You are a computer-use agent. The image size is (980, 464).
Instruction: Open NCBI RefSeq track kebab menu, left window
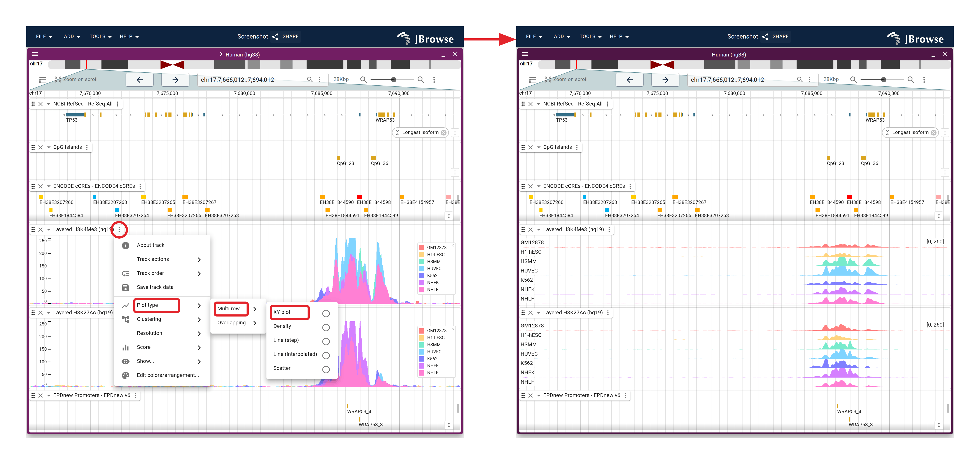[x=117, y=104]
